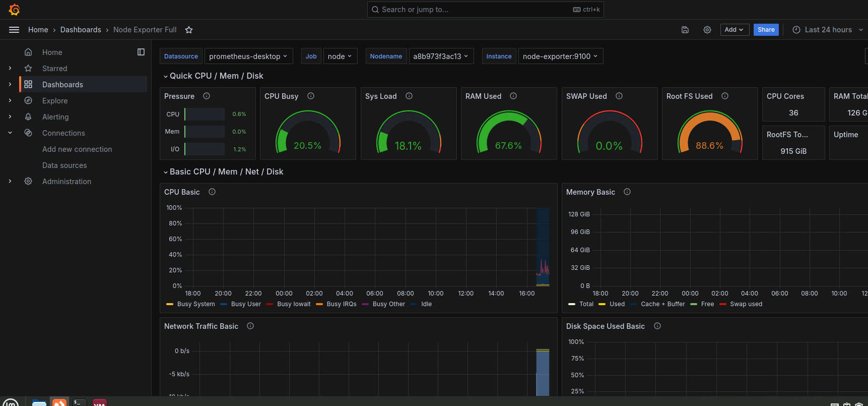Go to Dashboards breadcrumb link
Screen dimensions: 868x406
click(x=81, y=30)
